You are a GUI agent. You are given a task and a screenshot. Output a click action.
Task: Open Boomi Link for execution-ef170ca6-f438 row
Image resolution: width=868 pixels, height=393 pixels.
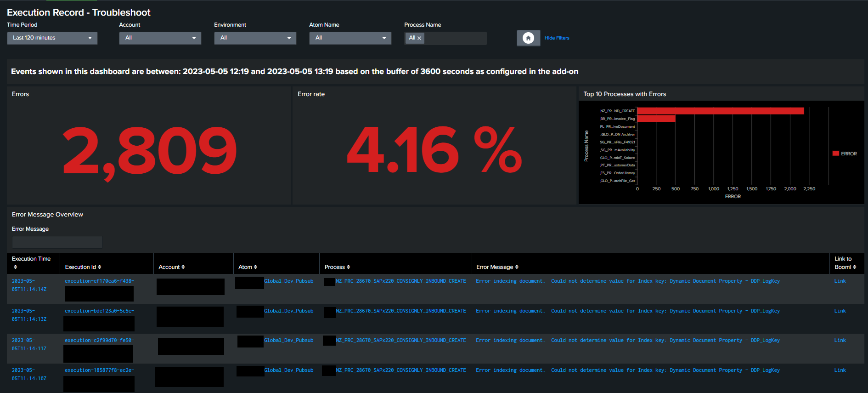(x=840, y=281)
